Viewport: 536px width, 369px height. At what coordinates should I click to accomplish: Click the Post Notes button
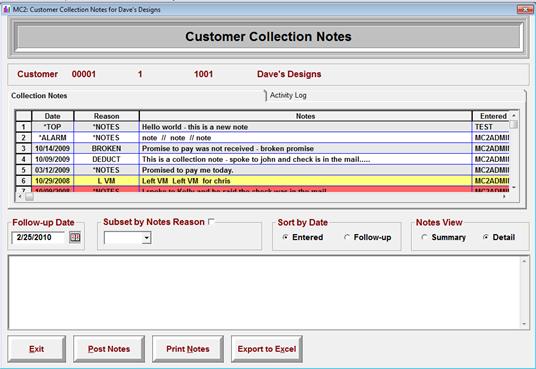pos(109,349)
